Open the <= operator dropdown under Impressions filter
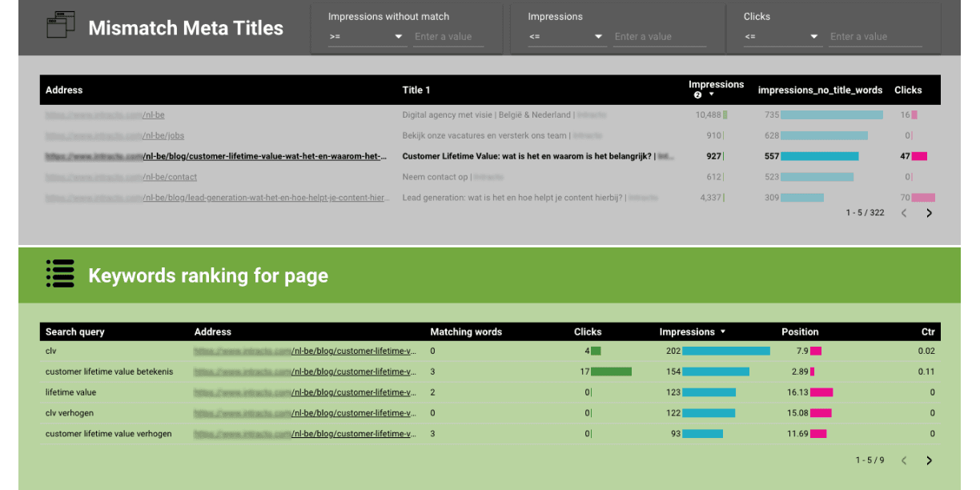 pyautogui.click(x=566, y=37)
